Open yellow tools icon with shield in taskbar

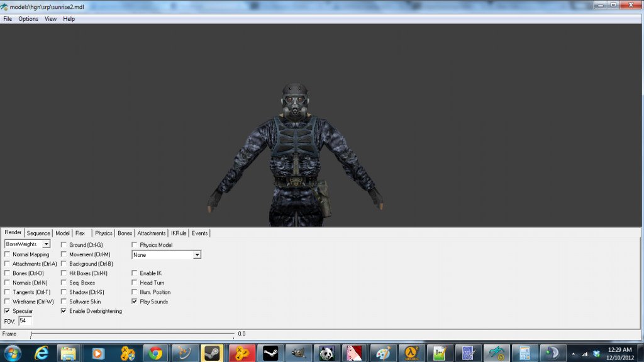127,353
